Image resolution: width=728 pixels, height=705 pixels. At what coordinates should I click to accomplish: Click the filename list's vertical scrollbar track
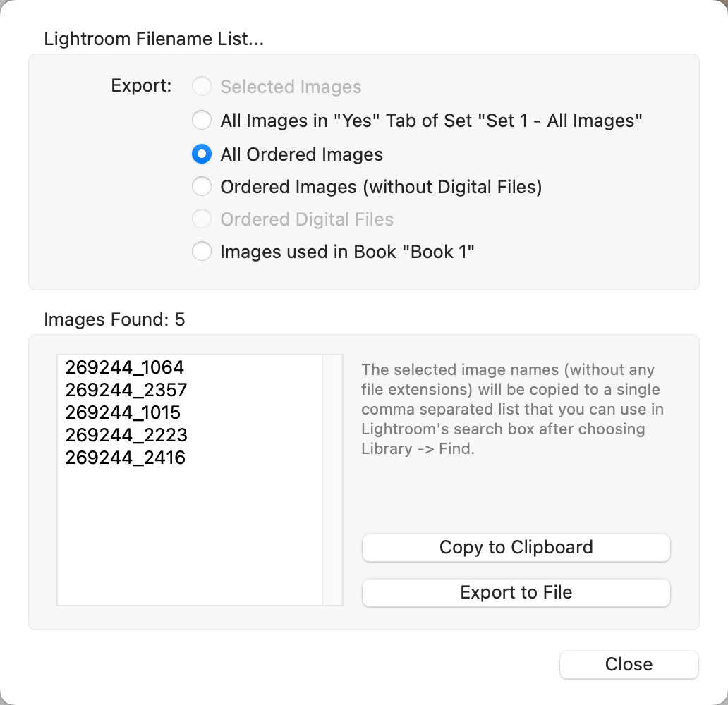pyautogui.click(x=332, y=479)
